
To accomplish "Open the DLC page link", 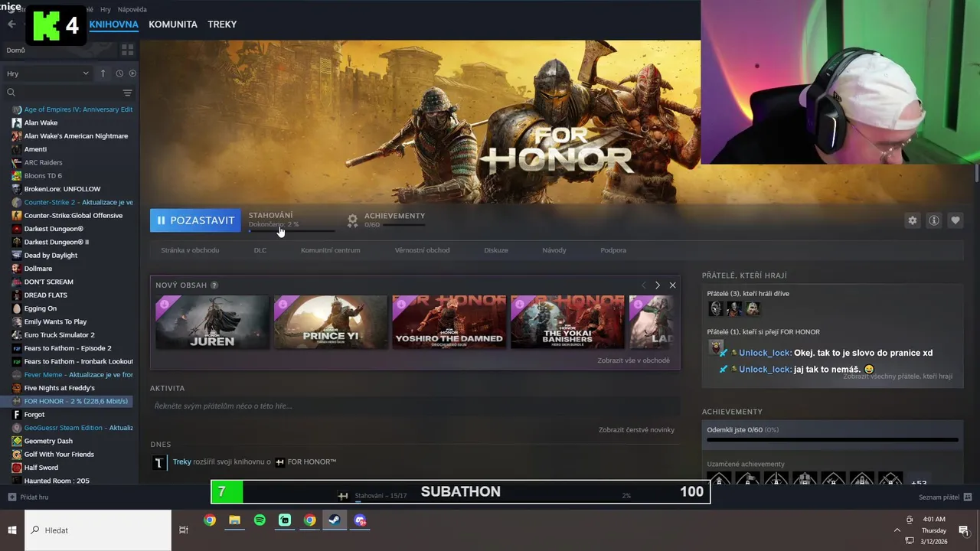I will coord(260,250).
